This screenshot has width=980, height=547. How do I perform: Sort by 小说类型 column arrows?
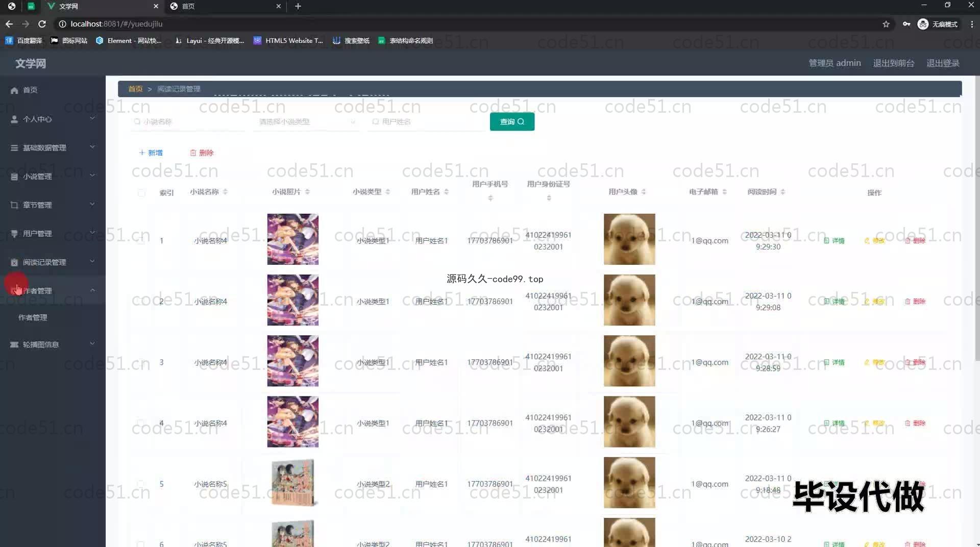(x=388, y=192)
